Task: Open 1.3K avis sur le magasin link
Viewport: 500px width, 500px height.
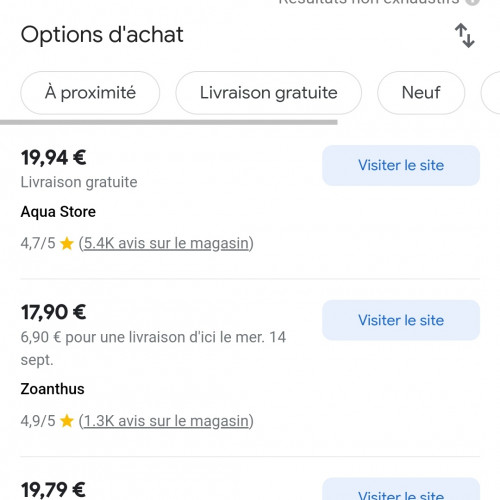Action: (x=166, y=421)
